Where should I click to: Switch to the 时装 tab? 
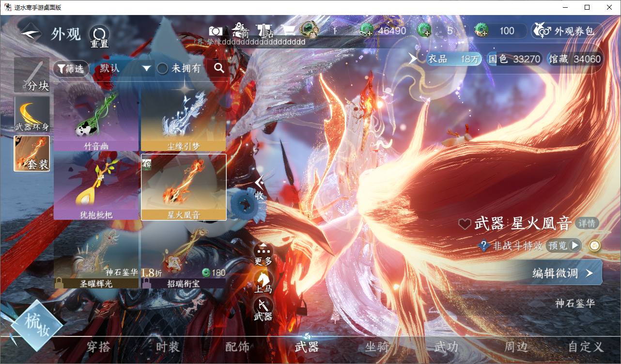tap(168, 347)
